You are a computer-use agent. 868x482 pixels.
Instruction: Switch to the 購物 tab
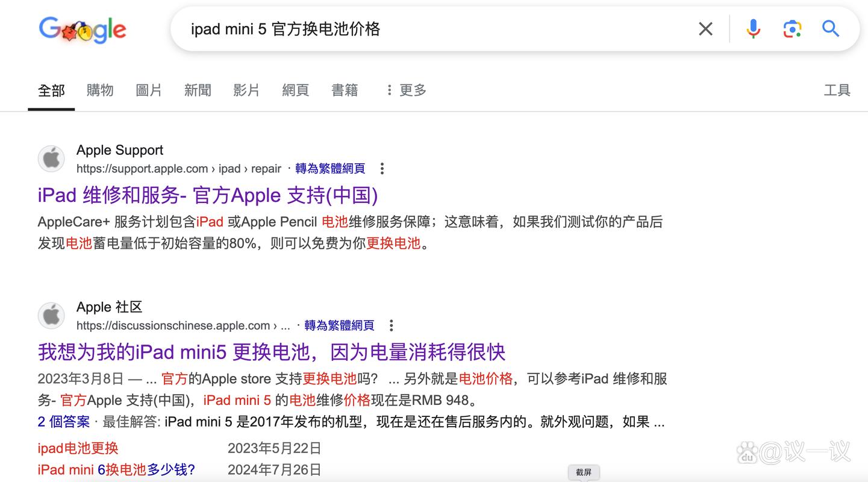[x=100, y=90]
